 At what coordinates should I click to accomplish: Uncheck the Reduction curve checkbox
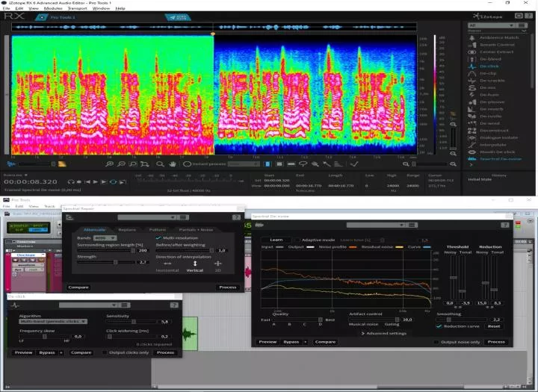pos(439,326)
